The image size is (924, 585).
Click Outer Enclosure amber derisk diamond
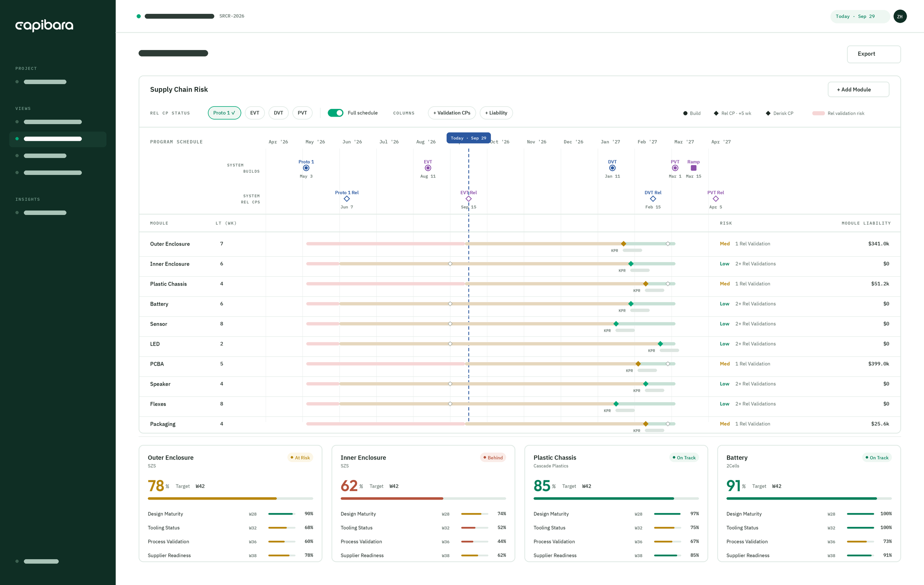(x=623, y=244)
